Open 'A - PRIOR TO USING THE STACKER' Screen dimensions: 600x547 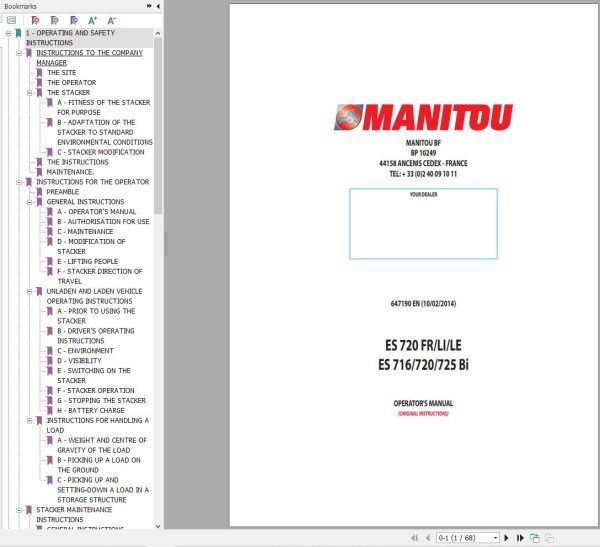click(x=96, y=316)
